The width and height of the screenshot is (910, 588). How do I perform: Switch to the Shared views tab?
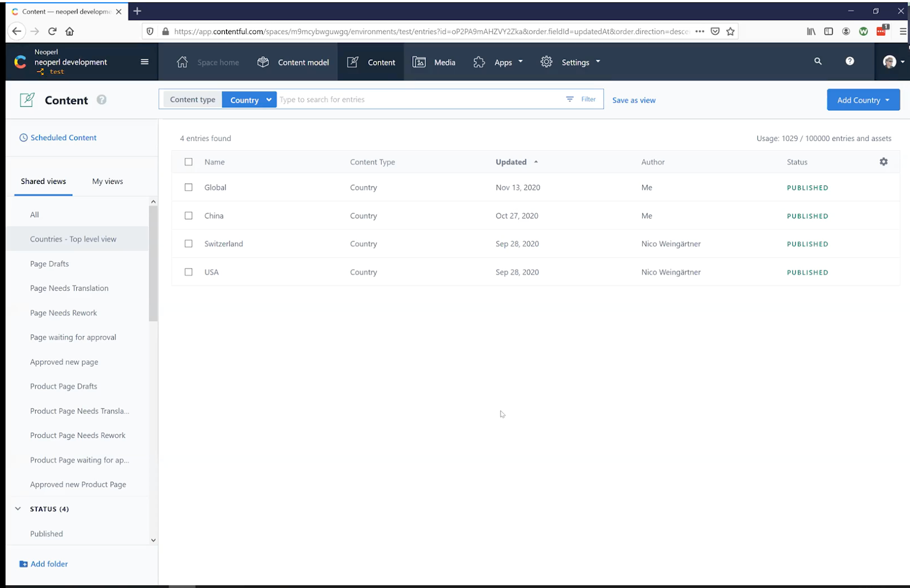click(43, 181)
